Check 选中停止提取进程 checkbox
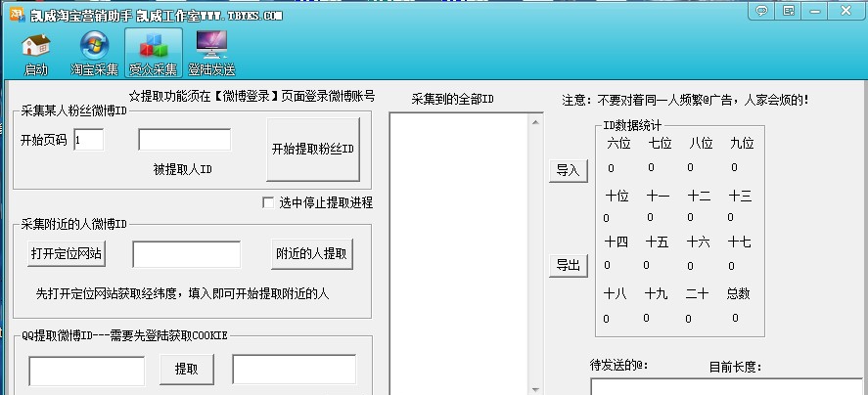The width and height of the screenshot is (868, 395). (268, 203)
